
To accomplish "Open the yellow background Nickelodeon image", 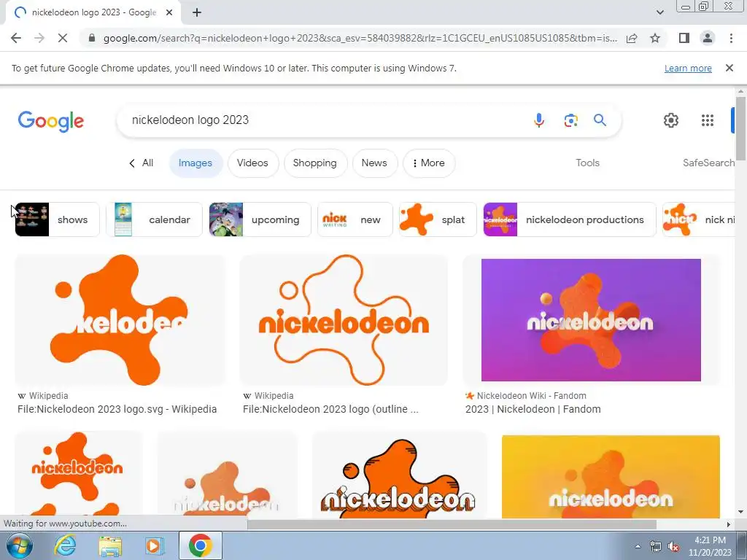I will coord(611,476).
